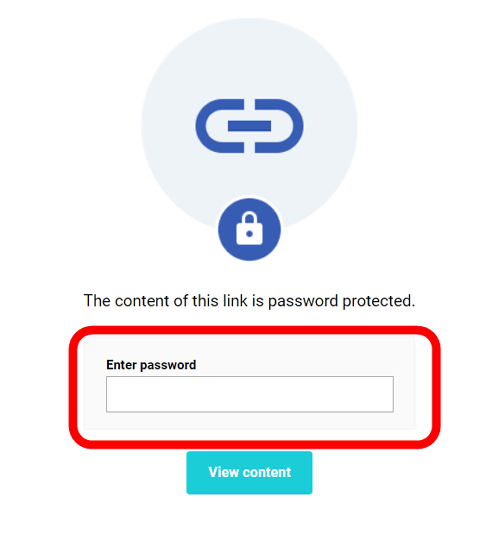Image resolution: width=480 pixels, height=560 pixels.
Task: Click the 'Enter password' label
Action: point(151,365)
